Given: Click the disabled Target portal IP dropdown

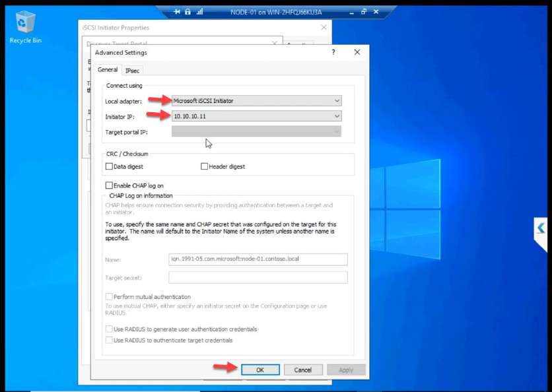Looking at the screenshot, I should click(257, 131).
